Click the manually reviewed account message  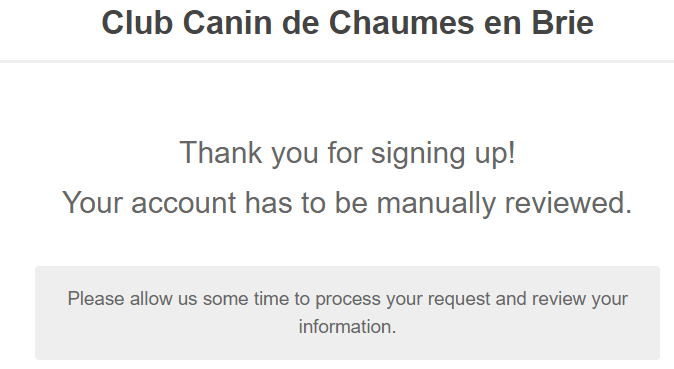coord(347,203)
